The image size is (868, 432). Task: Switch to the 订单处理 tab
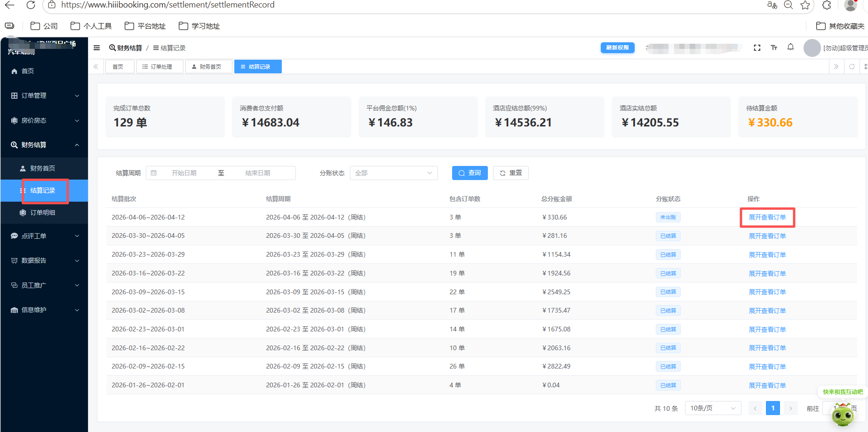click(160, 67)
